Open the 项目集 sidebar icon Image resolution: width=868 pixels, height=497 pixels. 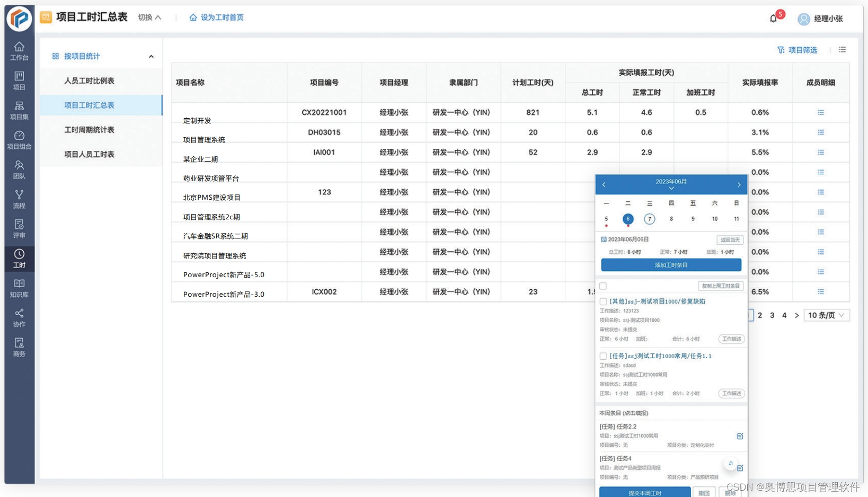[19, 110]
